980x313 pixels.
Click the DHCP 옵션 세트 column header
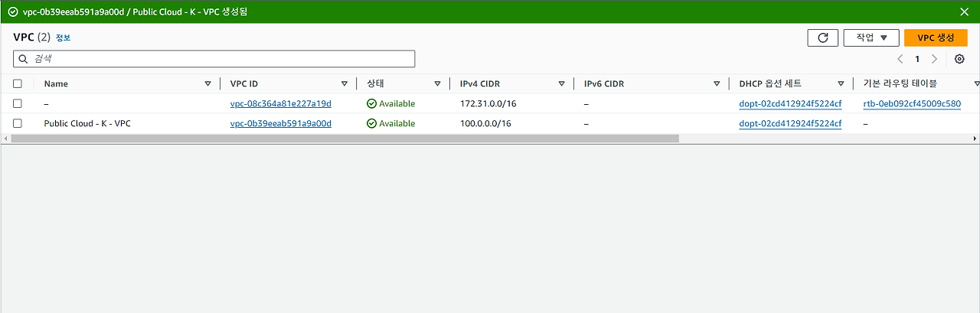click(770, 84)
